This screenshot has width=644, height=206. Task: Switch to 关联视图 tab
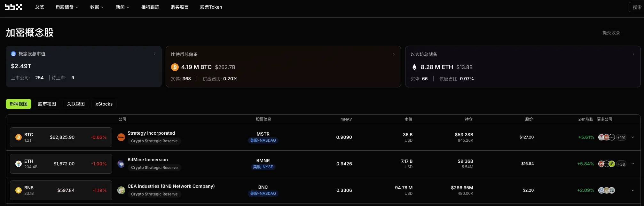click(76, 104)
